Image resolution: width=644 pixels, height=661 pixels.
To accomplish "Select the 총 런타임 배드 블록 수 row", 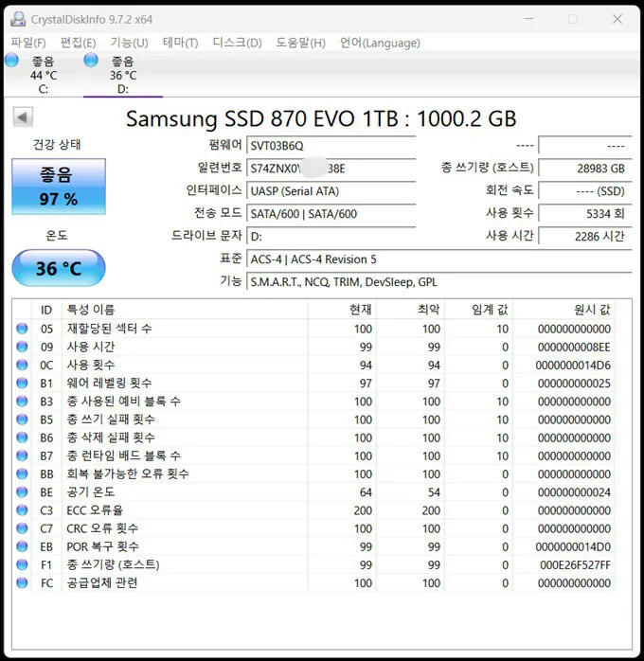I will pyautogui.click(x=313, y=456).
